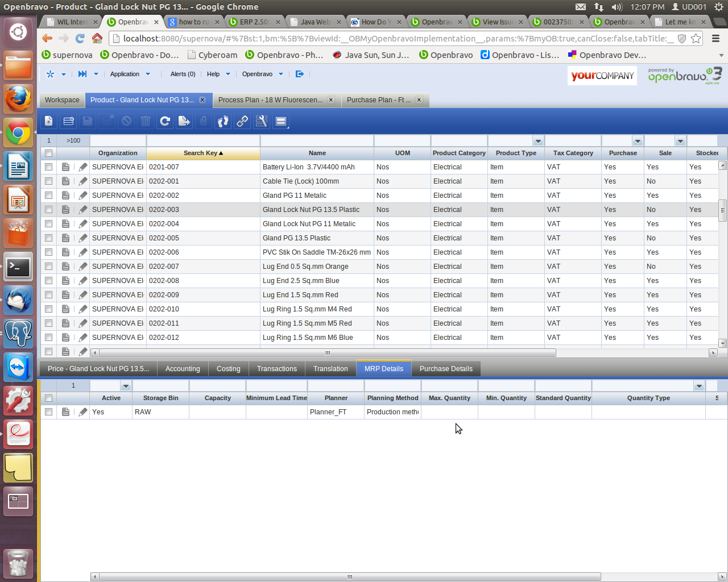728x582 pixels.
Task: Check the Cable Tie (Lock) 100mm row
Action: pyautogui.click(x=49, y=181)
